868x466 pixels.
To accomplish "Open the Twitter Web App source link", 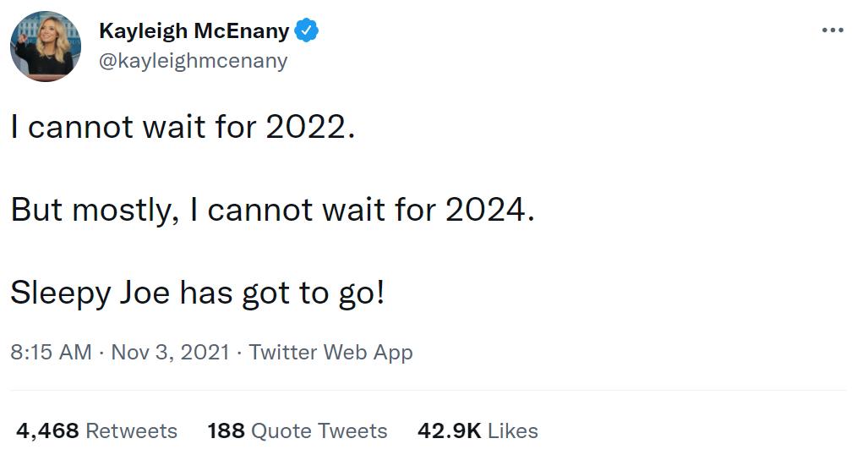I will pos(330,352).
